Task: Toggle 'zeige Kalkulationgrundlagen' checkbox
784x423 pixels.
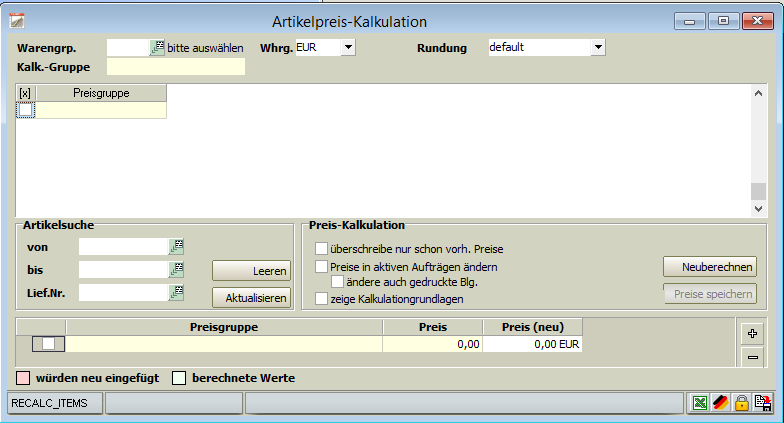Action: pyautogui.click(x=321, y=298)
